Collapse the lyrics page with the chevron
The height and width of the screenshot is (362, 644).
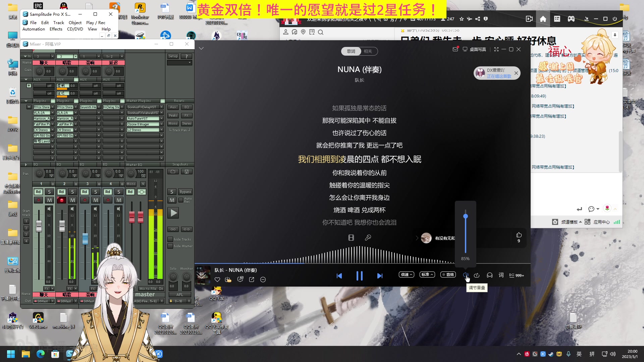click(x=201, y=48)
